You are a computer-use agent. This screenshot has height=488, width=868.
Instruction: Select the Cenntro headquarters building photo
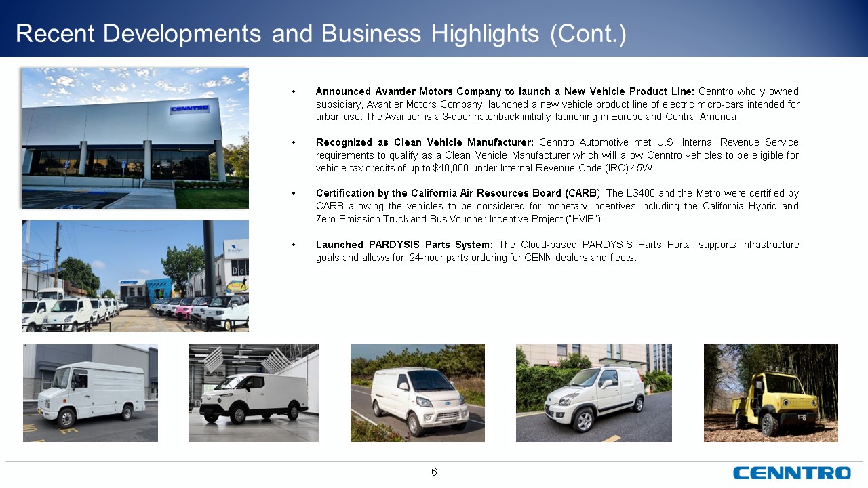136,138
